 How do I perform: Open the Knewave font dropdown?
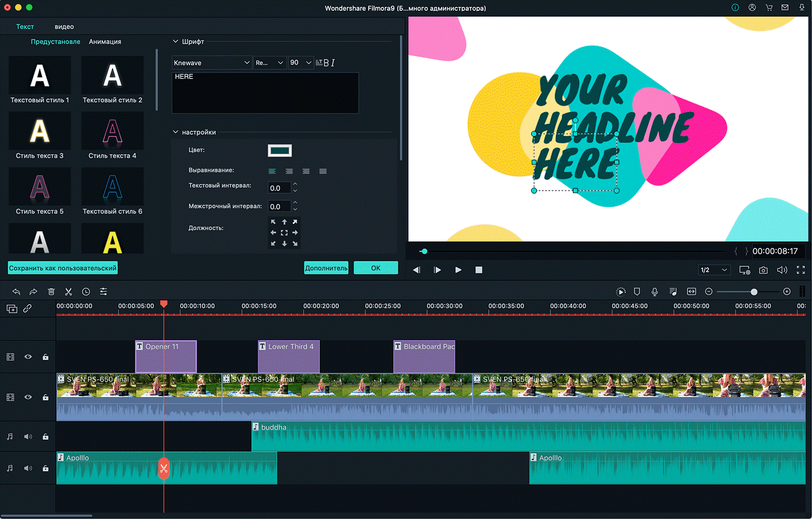(212, 63)
